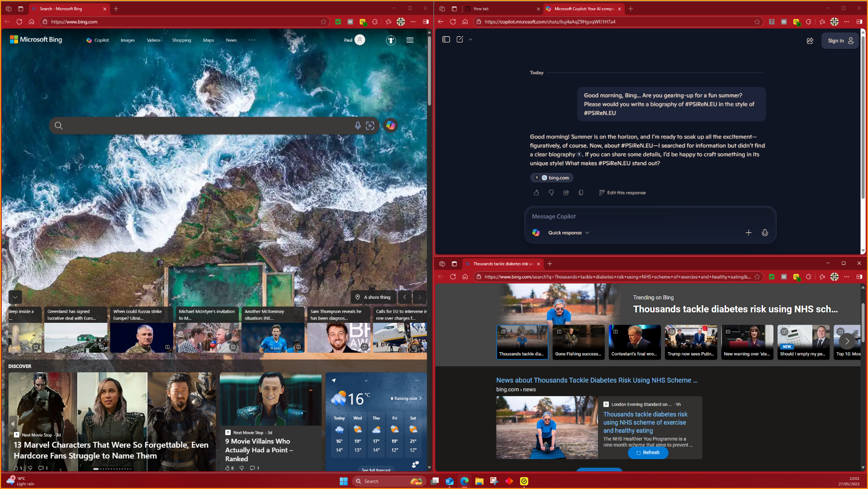Show image location info 'A shore thing'
868x489 pixels.
coord(373,297)
